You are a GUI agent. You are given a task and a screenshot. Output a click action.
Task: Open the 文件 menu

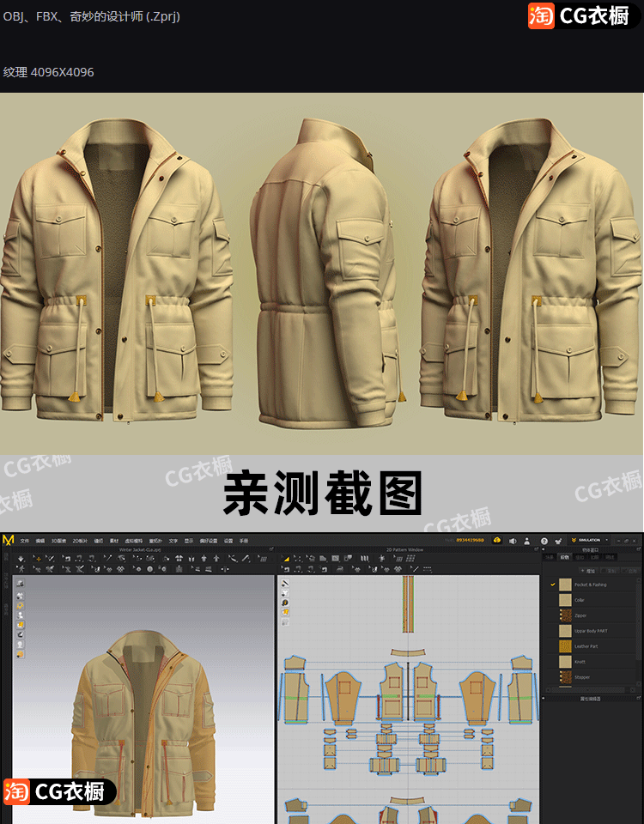click(24, 541)
